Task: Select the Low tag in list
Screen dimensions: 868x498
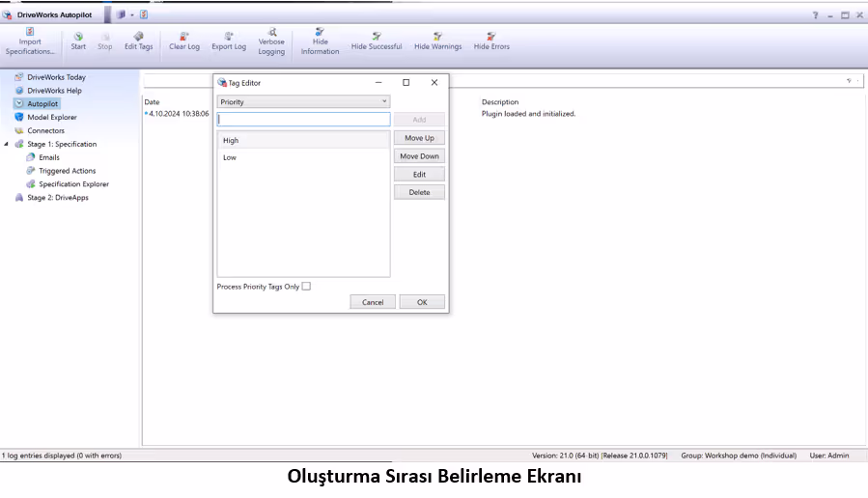Action: (x=303, y=157)
